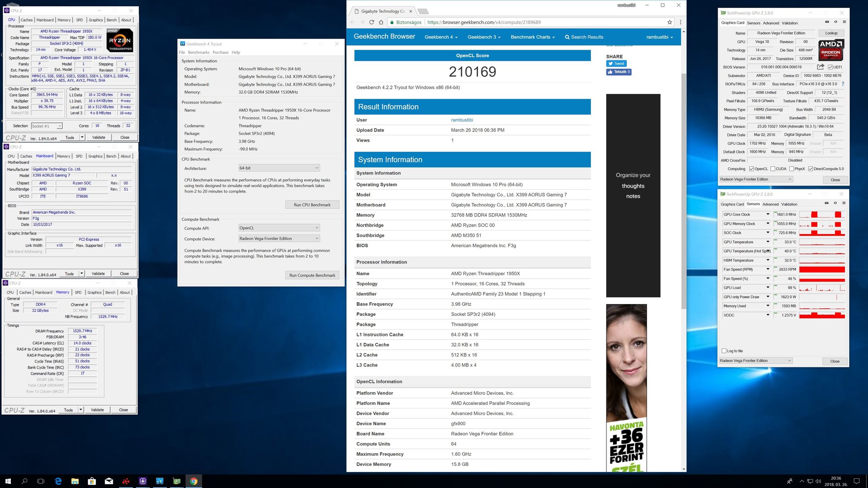The width and height of the screenshot is (868, 488).
Task: Click Search Results in Geekbench navbar
Action: 584,37
